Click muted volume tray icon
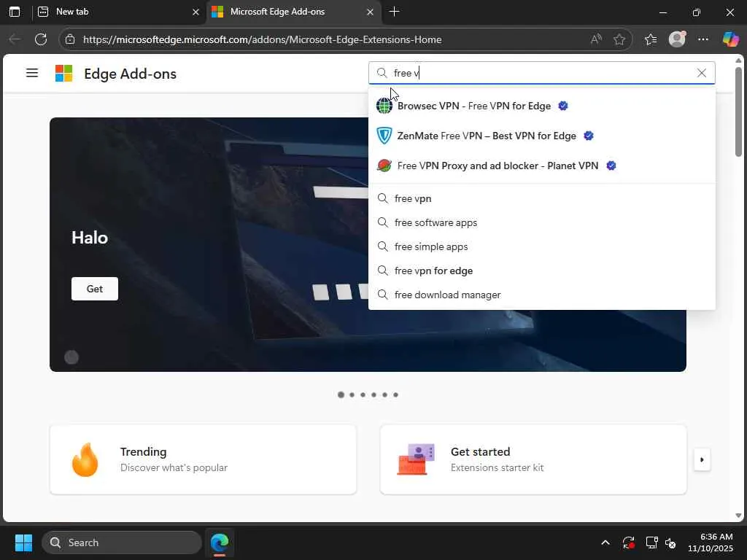This screenshot has width=747, height=560. coord(670,542)
